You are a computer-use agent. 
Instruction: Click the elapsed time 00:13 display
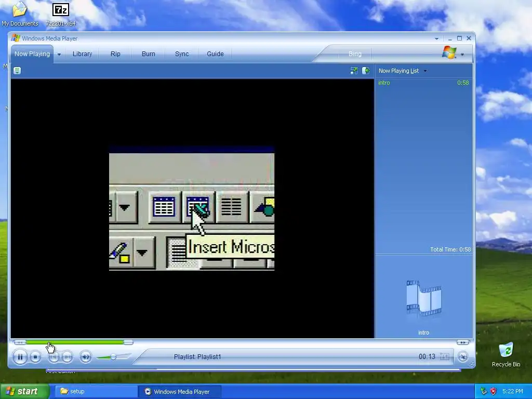(427, 356)
